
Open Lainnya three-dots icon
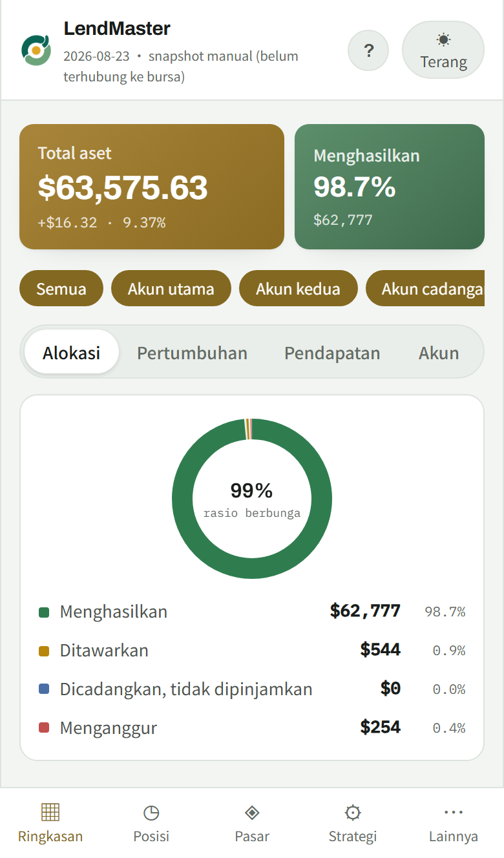[x=454, y=812]
